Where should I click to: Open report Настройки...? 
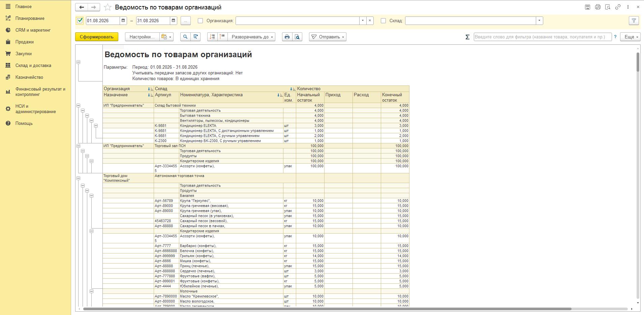coord(142,37)
